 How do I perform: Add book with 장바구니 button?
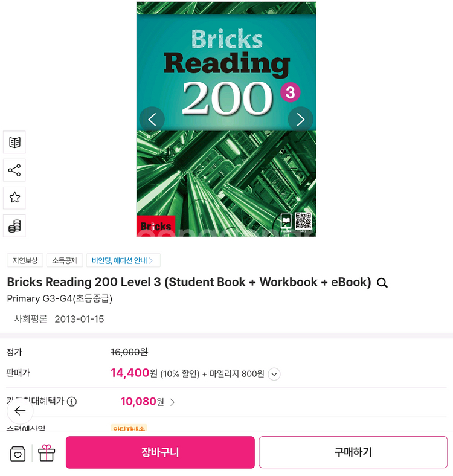pos(160,452)
